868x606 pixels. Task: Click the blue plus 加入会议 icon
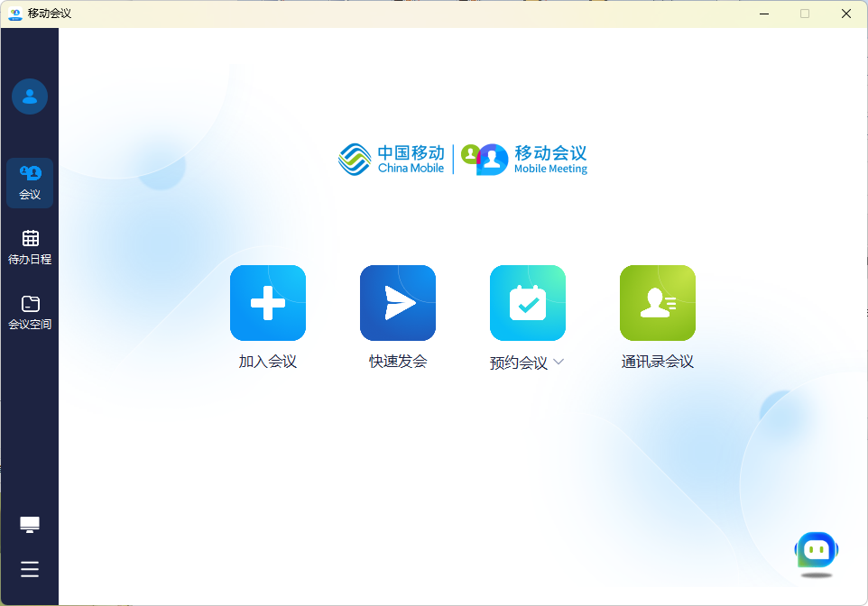pyautogui.click(x=268, y=303)
